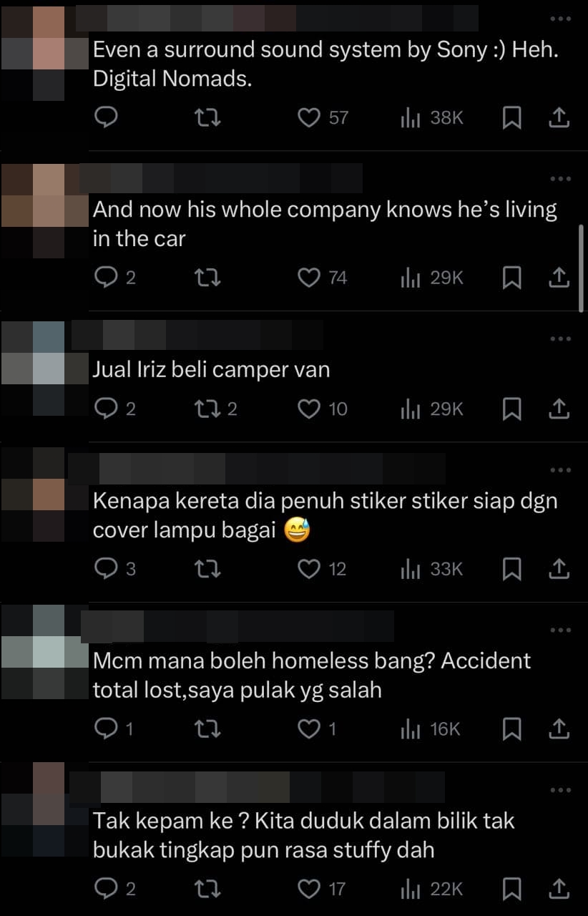Open the 'Kenapa kereta dia penuh stiker' reply

325,515
